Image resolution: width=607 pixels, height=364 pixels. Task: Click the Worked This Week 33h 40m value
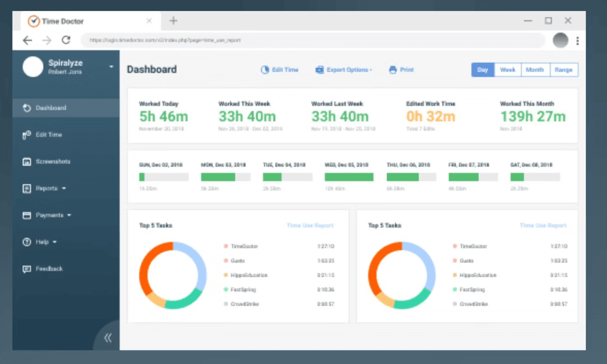coord(248,116)
